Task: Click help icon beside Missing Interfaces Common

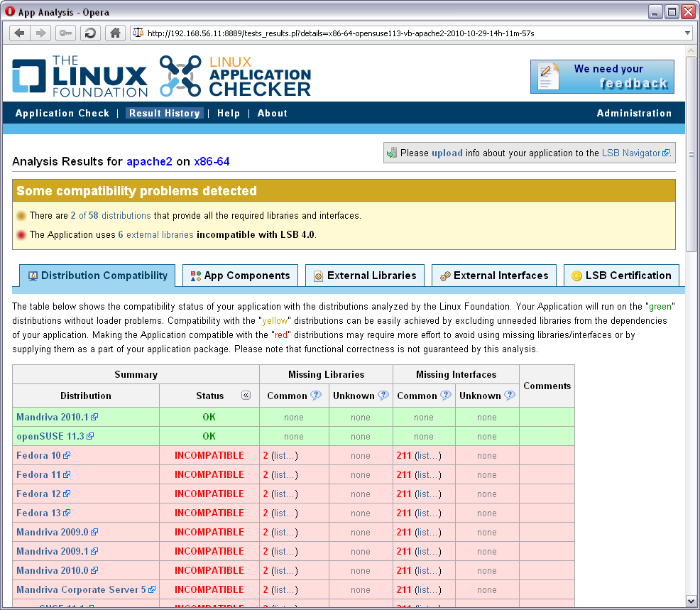Action: 446,396
